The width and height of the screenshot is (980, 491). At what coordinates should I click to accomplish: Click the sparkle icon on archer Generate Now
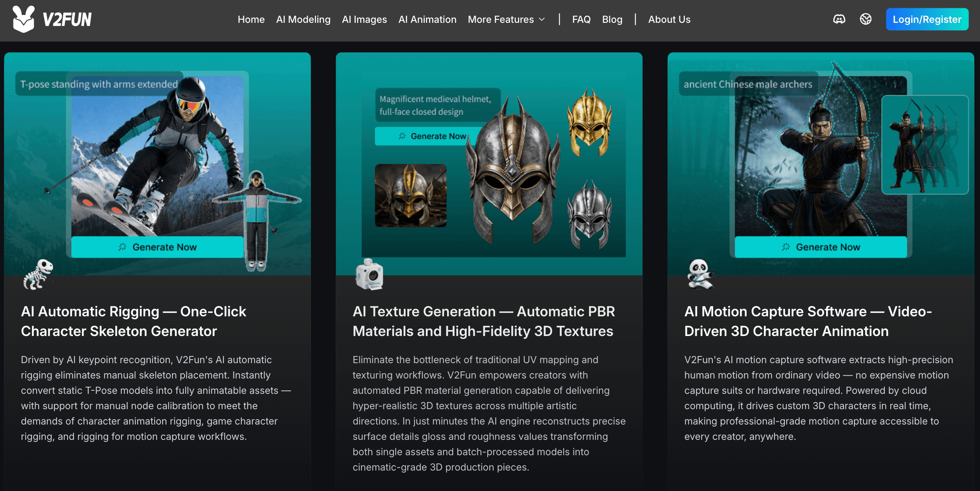coord(786,247)
